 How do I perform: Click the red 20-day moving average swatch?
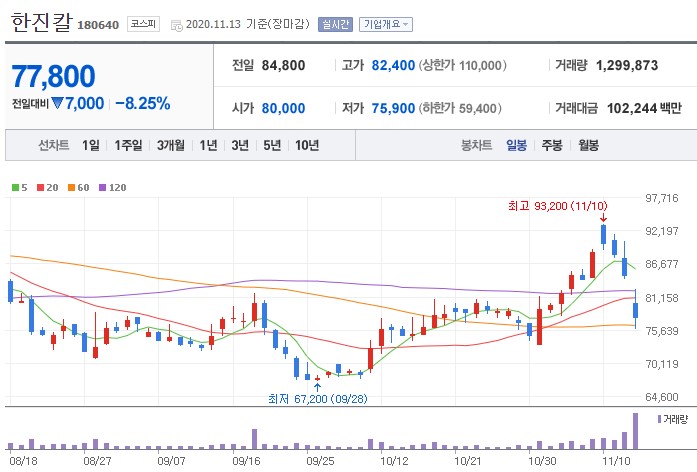(x=40, y=188)
